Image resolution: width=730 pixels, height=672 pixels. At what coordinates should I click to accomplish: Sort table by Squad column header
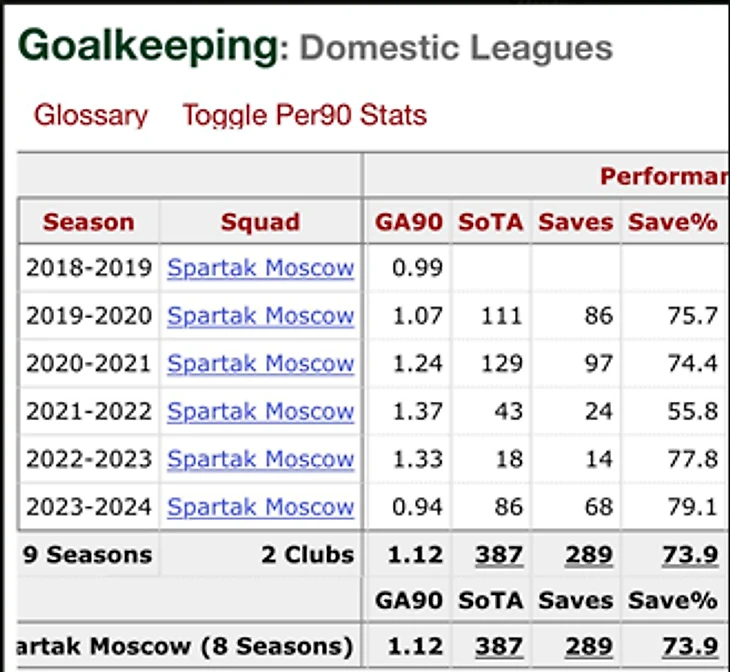click(x=260, y=222)
